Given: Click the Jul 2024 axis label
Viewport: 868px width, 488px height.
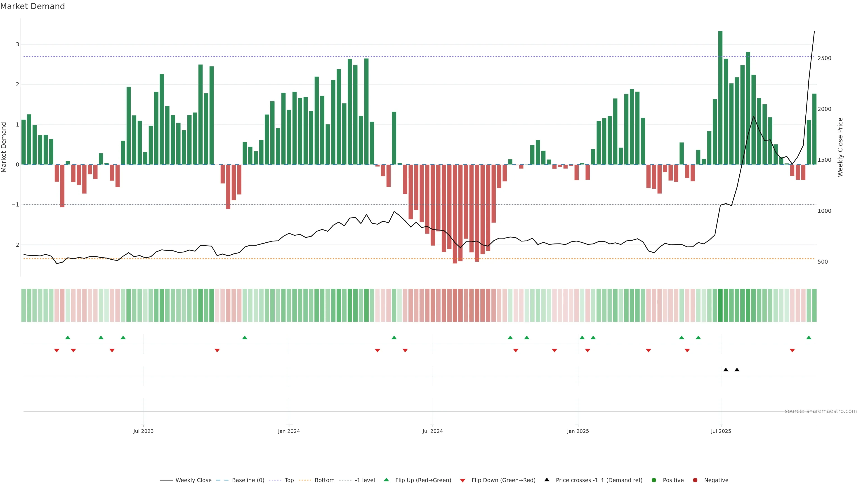Looking at the screenshot, I should (433, 431).
